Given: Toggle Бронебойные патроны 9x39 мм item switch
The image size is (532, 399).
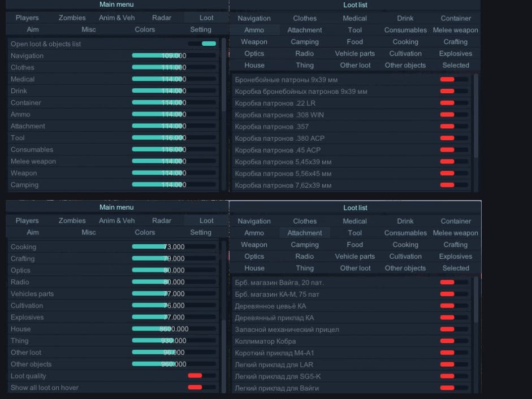Looking at the screenshot, I should click(x=454, y=80).
